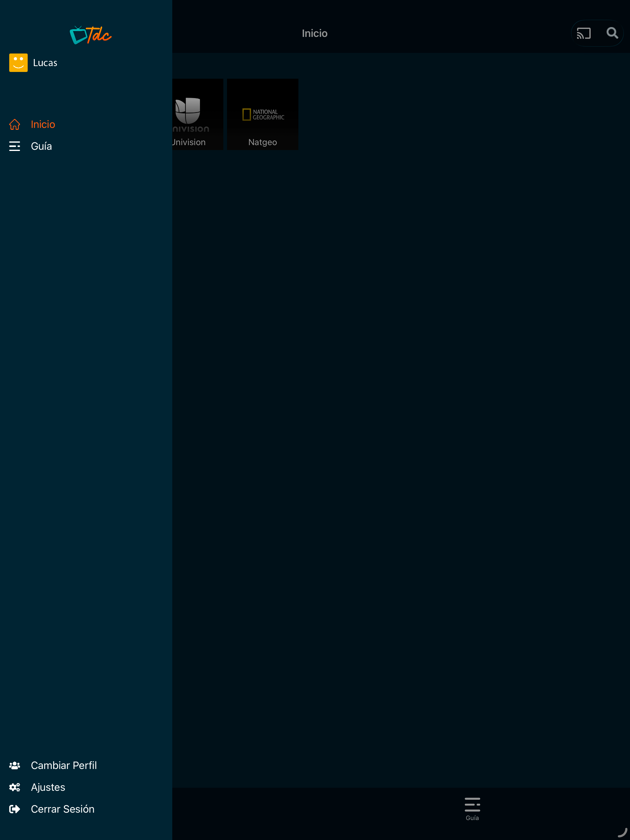Click the Cambiar Perfil people icon
The image size is (630, 840).
coord(14,766)
